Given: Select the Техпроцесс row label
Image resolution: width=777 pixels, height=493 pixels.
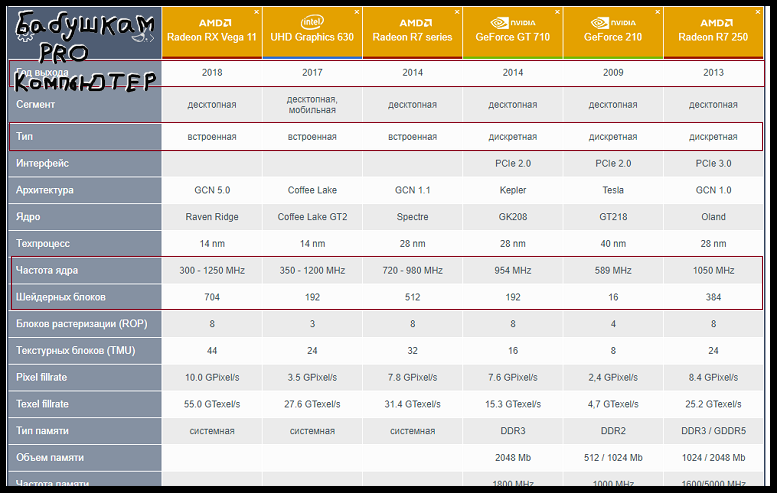Looking at the screenshot, I should [x=43, y=244].
